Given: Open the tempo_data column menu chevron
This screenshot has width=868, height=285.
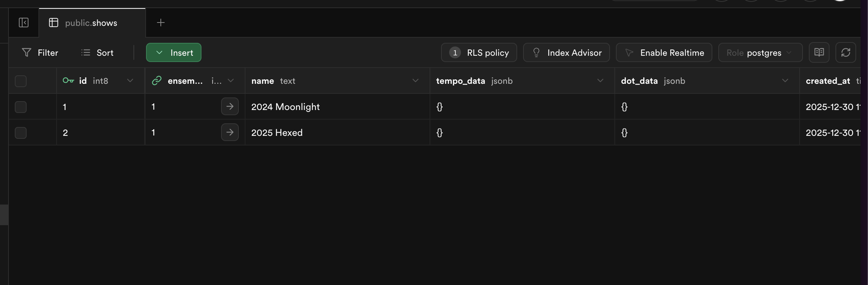Looking at the screenshot, I should tap(600, 81).
